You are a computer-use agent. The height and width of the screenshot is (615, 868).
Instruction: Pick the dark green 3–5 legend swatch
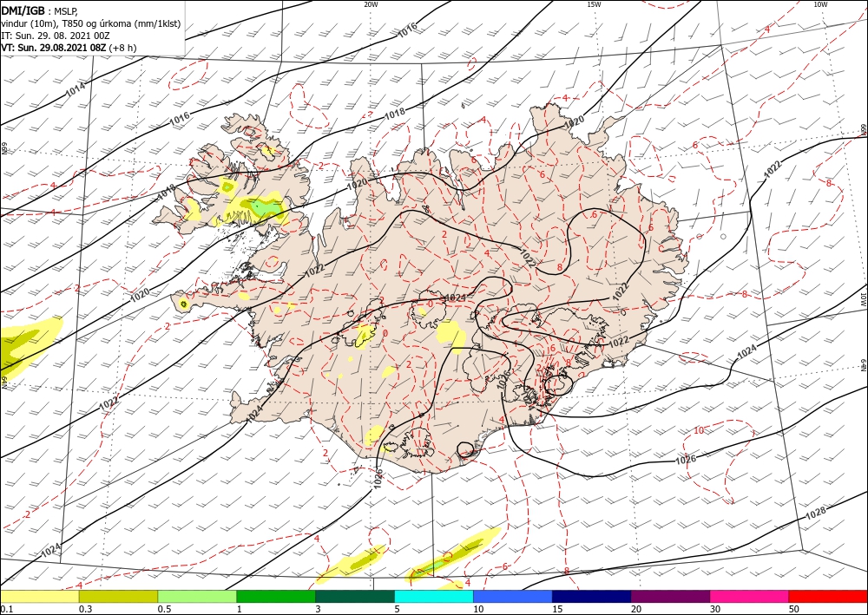tap(355, 597)
